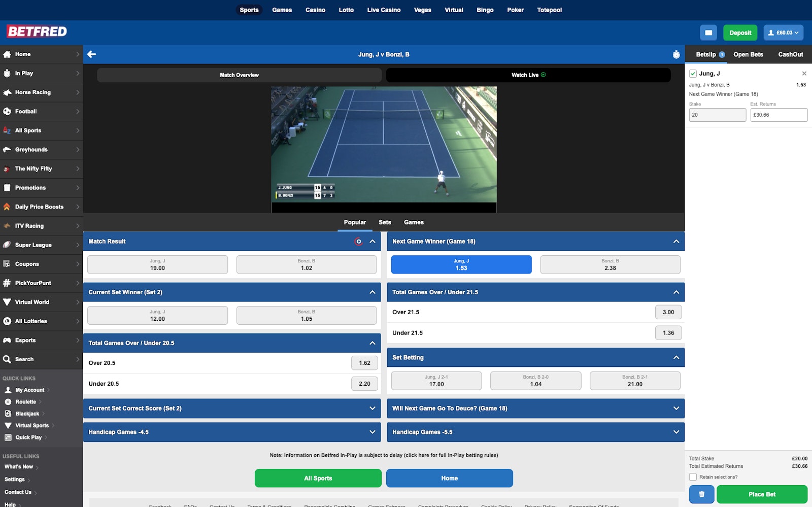Click the stopwatch icon in the match header

click(676, 54)
